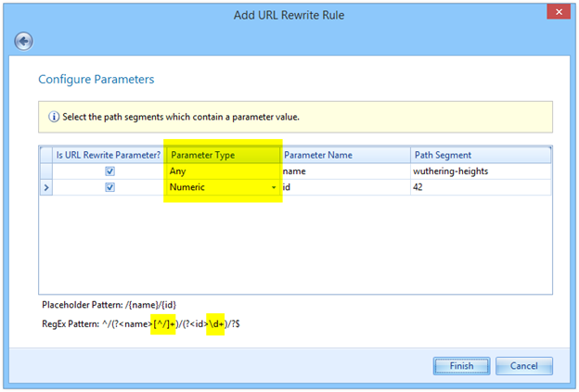Click the Parameter Type column header

tap(223, 156)
